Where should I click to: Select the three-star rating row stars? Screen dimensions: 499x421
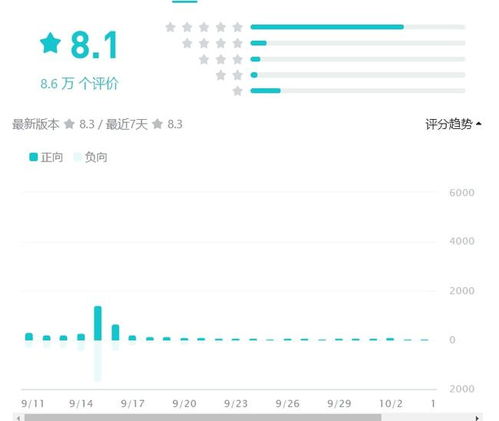[x=221, y=59]
